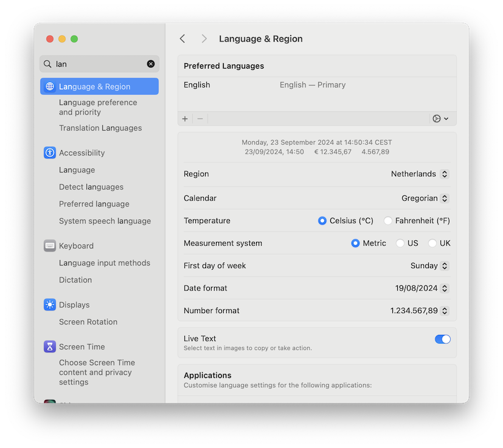Viewport: 503px width, 448px height.
Task: Open Dictation search result
Action: pos(75,280)
